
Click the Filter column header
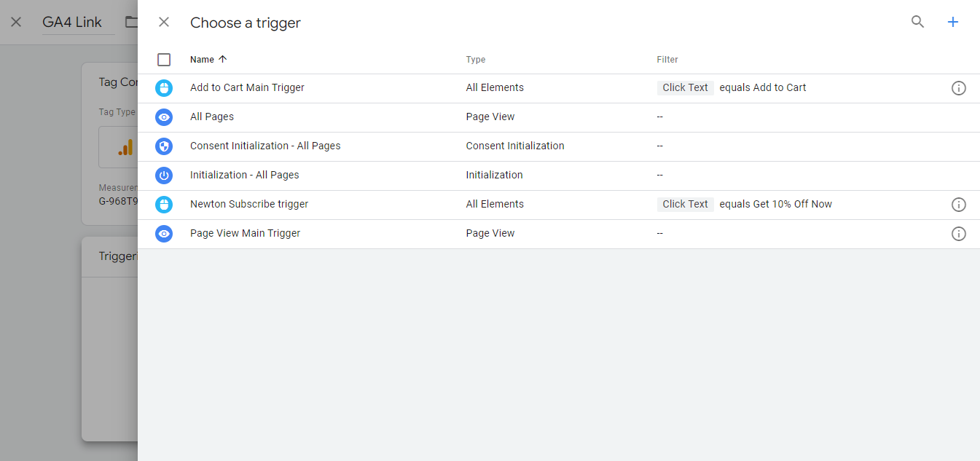coord(667,60)
